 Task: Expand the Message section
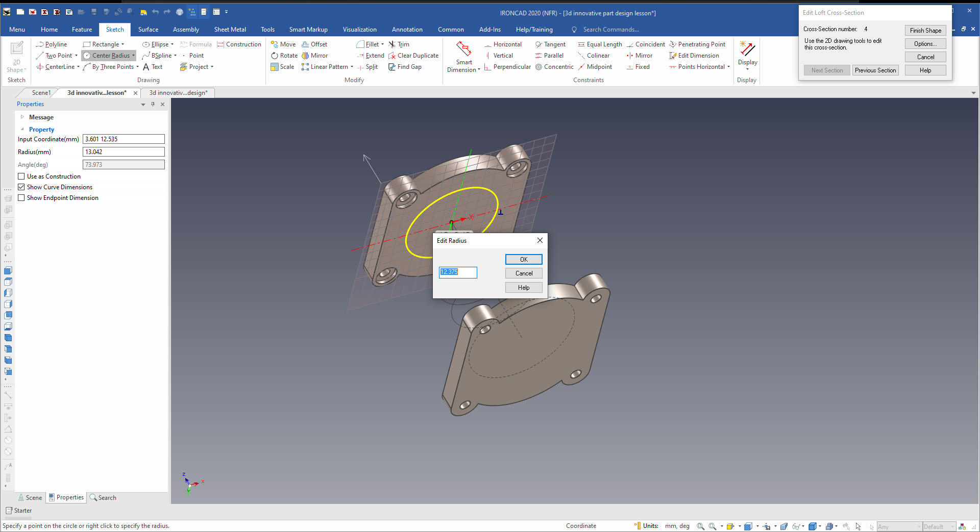click(22, 117)
